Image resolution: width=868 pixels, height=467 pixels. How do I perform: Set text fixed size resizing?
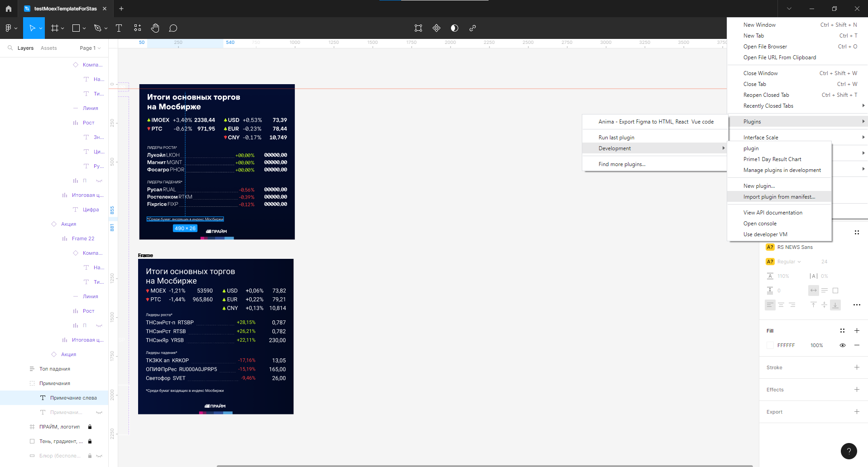pos(835,291)
